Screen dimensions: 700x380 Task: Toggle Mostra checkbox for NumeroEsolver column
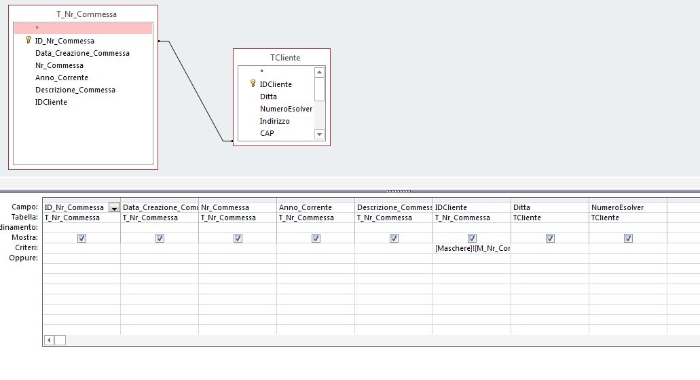pyautogui.click(x=628, y=238)
